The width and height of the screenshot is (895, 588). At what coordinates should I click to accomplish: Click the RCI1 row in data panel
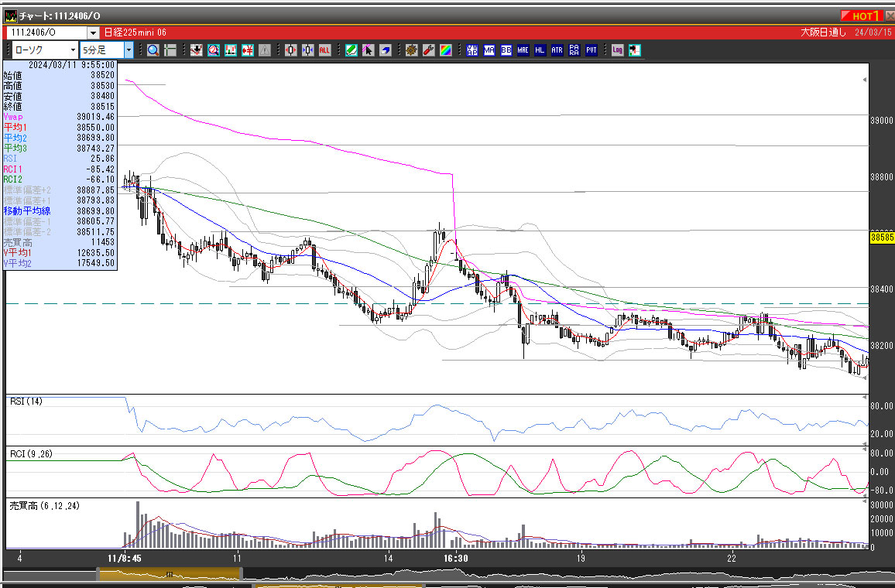[x=60, y=169]
